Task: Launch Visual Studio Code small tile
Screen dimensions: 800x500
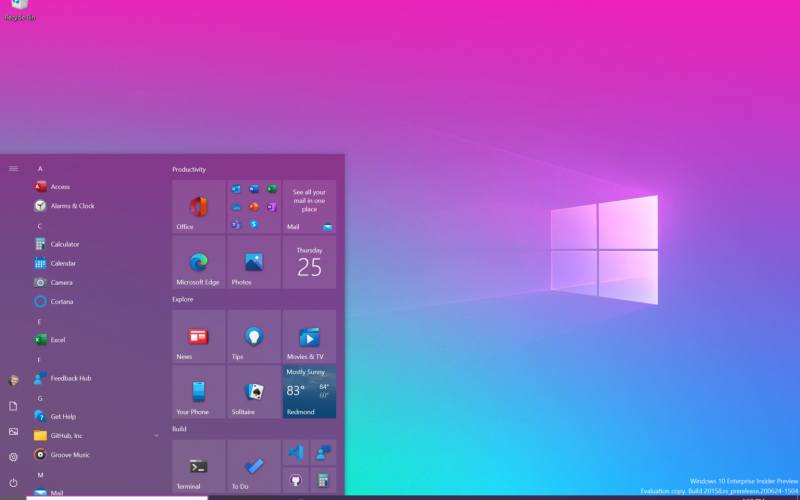Action: (x=296, y=453)
